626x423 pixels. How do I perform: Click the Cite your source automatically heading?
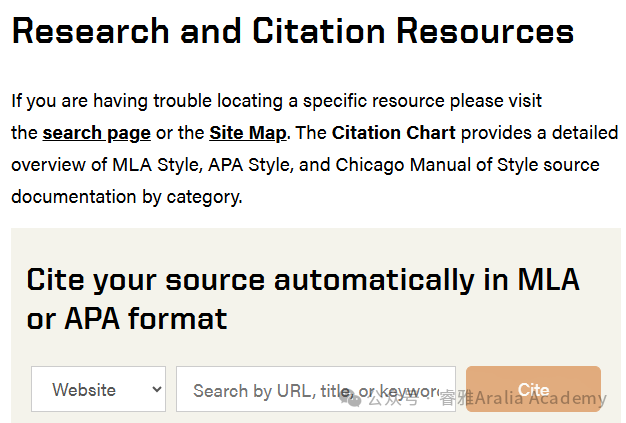303,298
